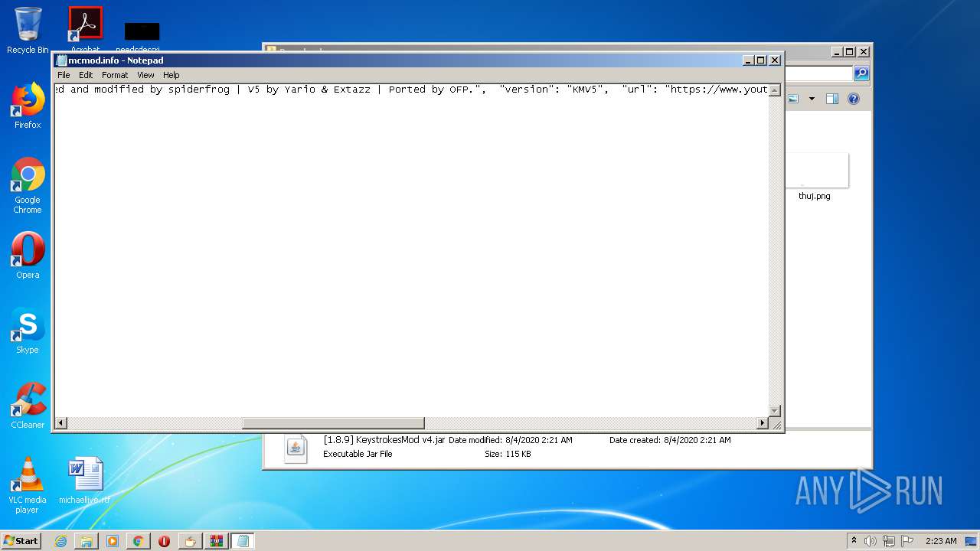The height and width of the screenshot is (551, 980).
Task: Click the jar file icon in details pane
Action: tap(296, 448)
